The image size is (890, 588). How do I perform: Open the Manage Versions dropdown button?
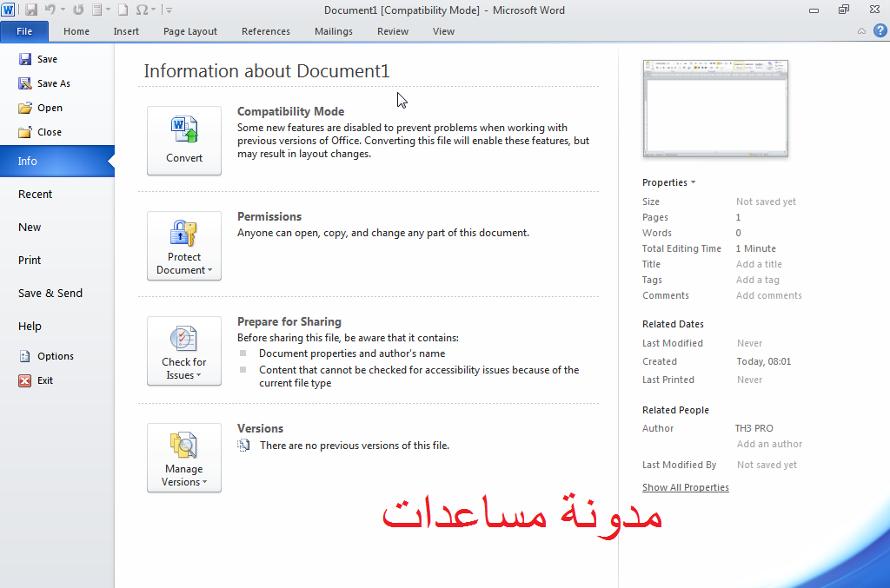coord(184,458)
